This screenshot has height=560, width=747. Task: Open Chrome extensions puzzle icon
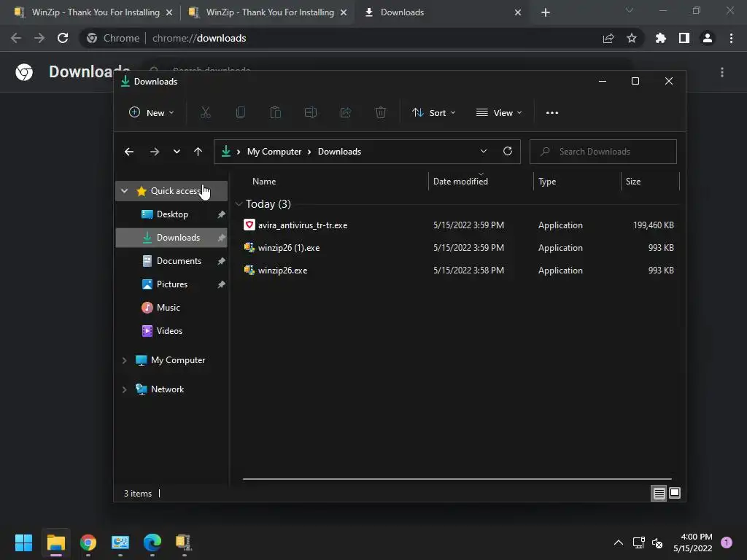click(x=661, y=38)
